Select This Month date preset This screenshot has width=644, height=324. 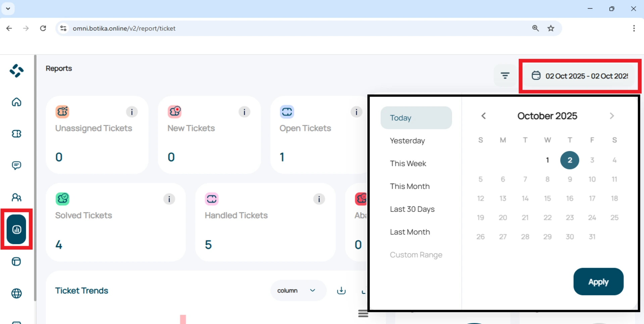point(409,186)
